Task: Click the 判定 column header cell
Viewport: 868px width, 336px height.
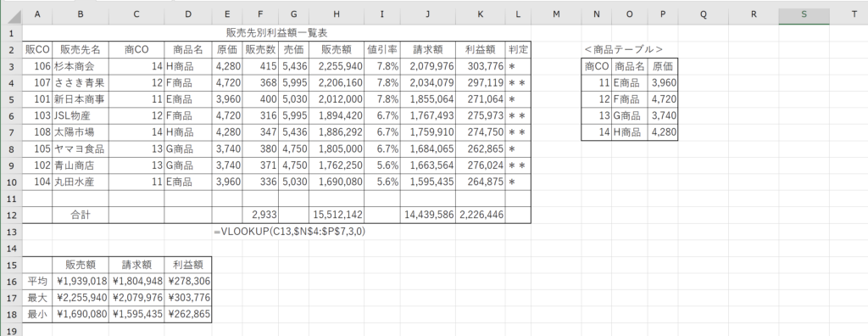Action: (518, 49)
